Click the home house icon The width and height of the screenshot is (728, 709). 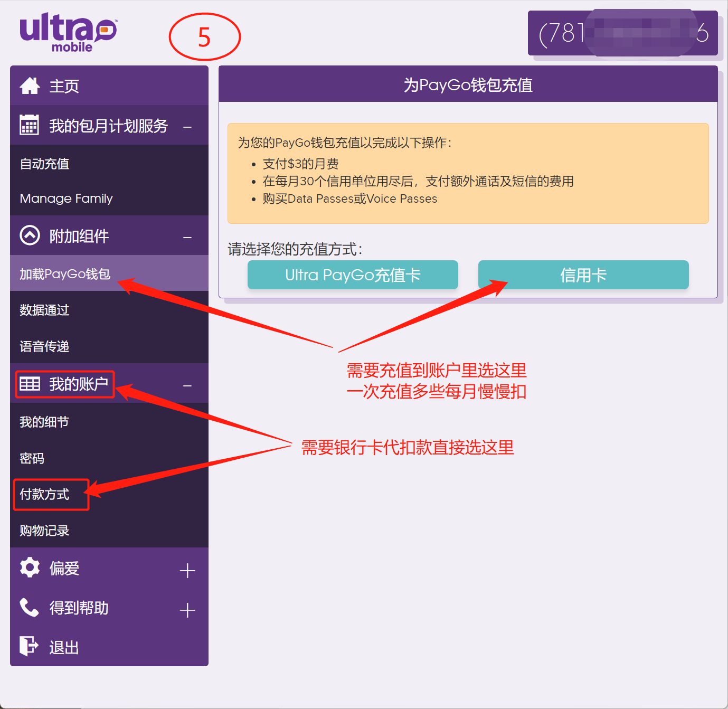pyautogui.click(x=30, y=86)
